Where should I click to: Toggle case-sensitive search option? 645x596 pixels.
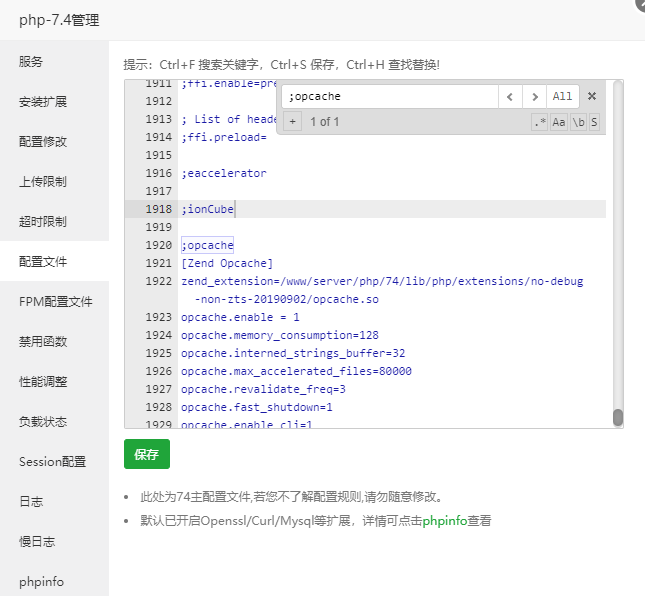[559, 122]
